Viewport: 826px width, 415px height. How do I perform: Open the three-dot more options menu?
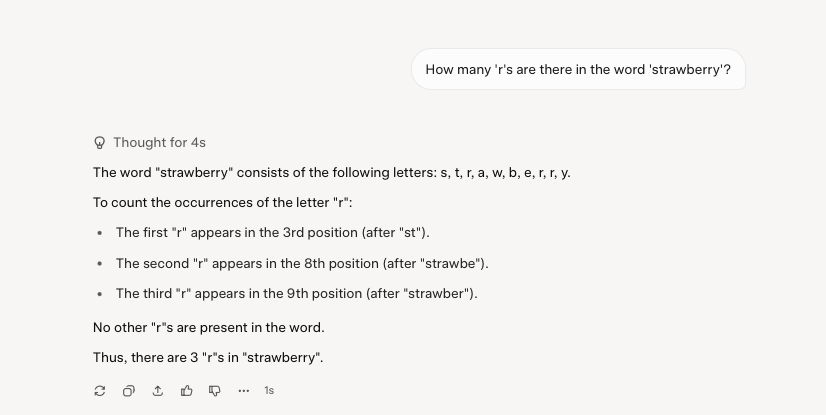243,391
